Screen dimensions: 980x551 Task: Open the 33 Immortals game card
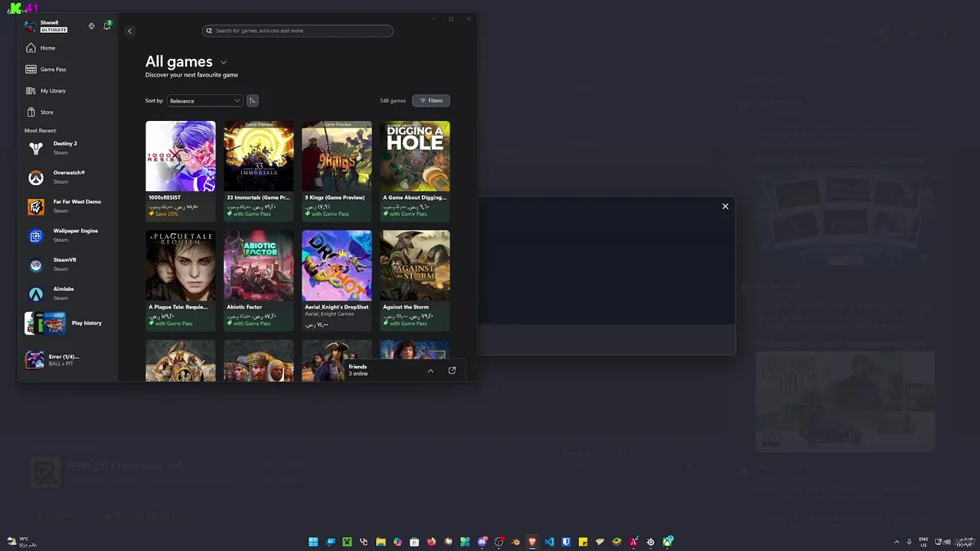click(x=259, y=170)
